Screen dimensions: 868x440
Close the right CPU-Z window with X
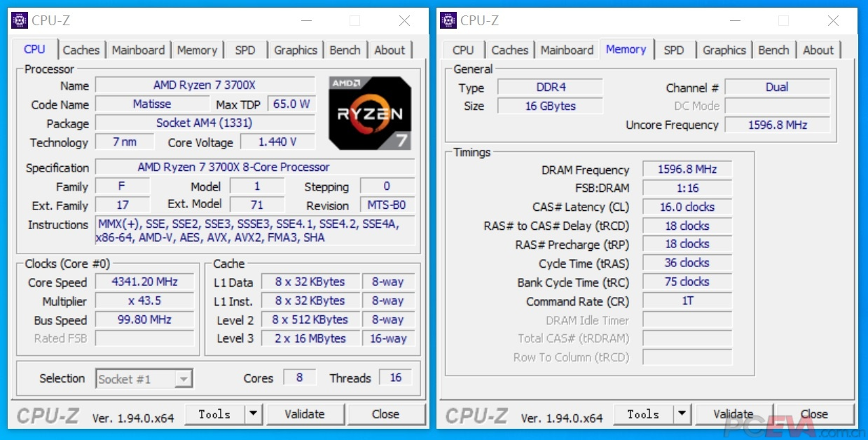[x=833, y=21]
